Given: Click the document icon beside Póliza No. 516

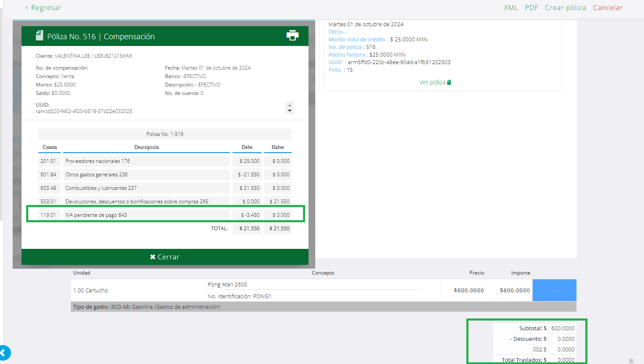Looking at the screenshot, I should click(39, 36).
